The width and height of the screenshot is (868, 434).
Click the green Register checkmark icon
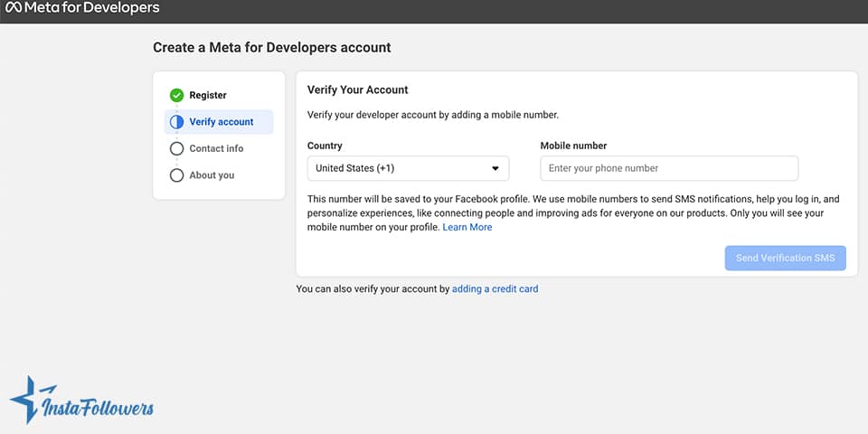coord(176,95)
